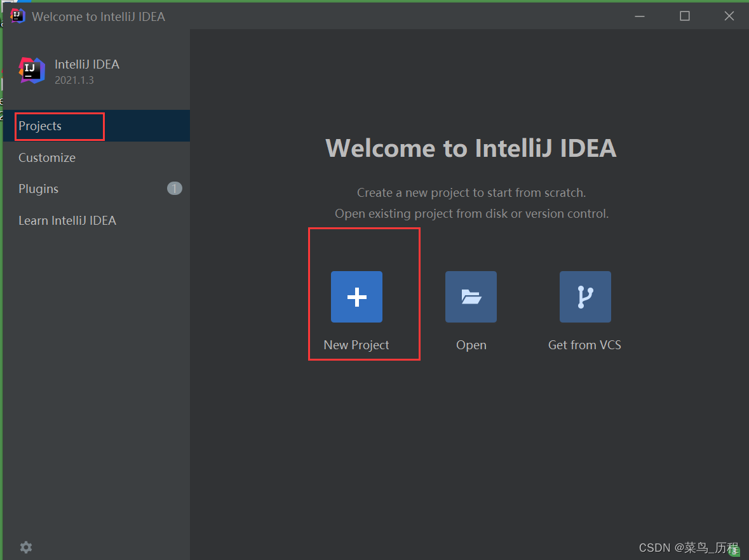Select Learn IntelliJ IDEA
This screenshot has width=749, height=560.
[67, 220]
